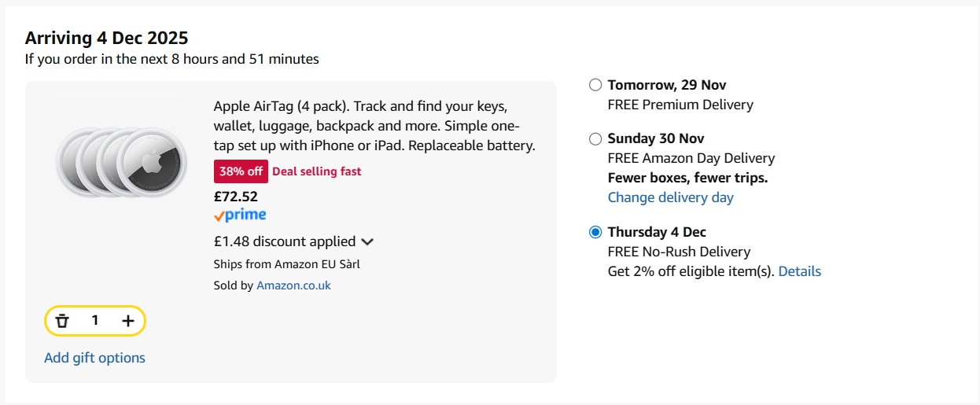Click the Fewer boxes, fewer trips text
This screenshot has height=405, width=980.
coord(687,178)
